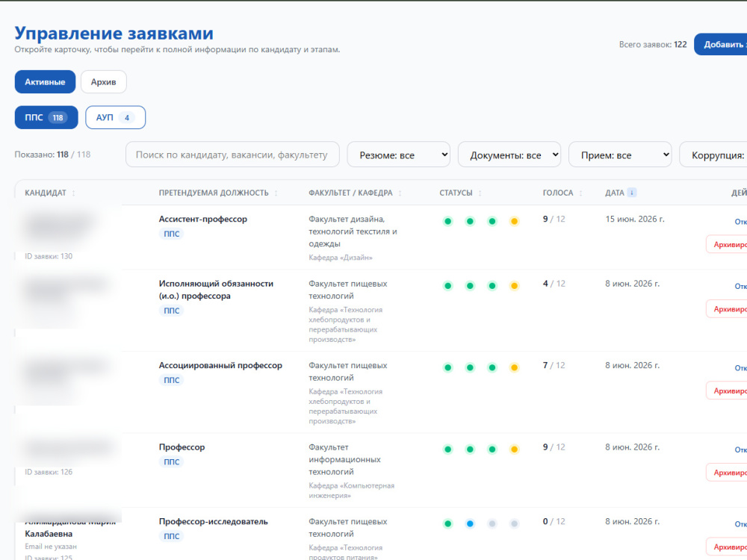747x560 pixels.
Task: Click first green dot in Исполняющий обязанности профессора row
Action: tap(447, 286)
